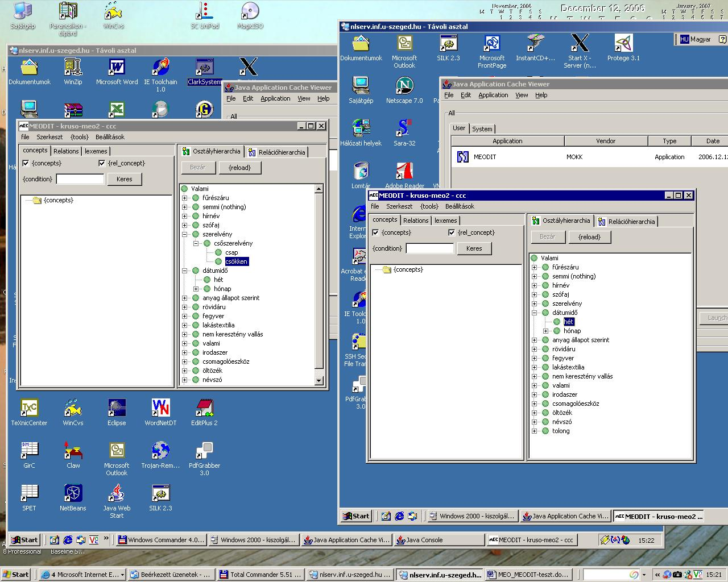Image resolution: width=728 pixels, height=582 pixels.
Task: Open the Szerkeszt menu in left MEODIT window
Action: (49, 137)
